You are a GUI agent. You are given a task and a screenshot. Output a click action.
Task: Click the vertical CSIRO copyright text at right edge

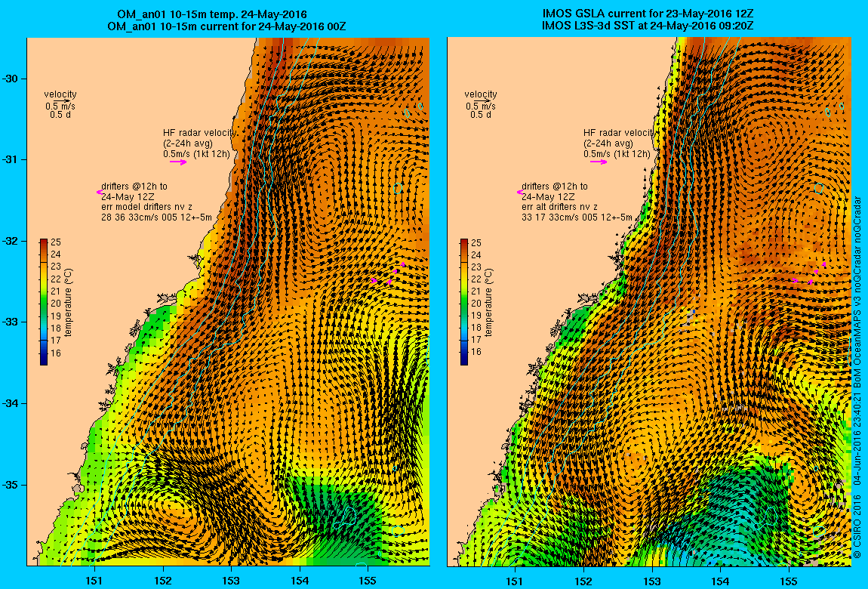tap(857, 378)
